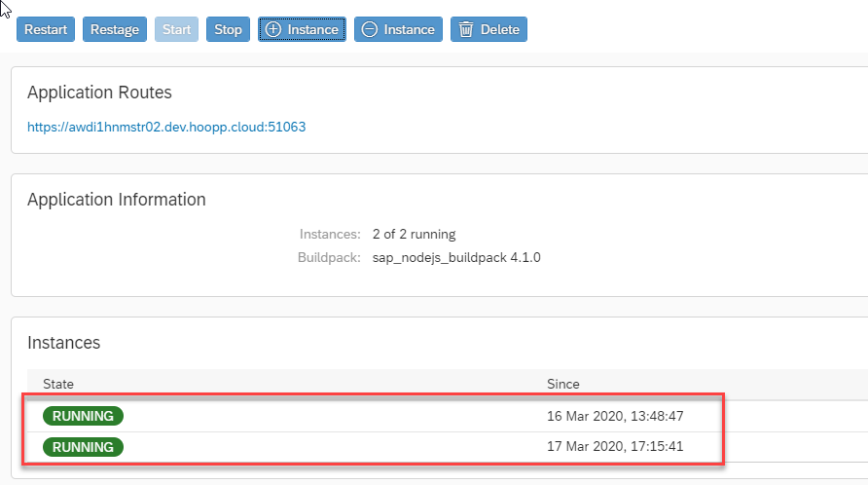868x485 pixels.
Task: Delete the application via trash button
Action: 488,29
